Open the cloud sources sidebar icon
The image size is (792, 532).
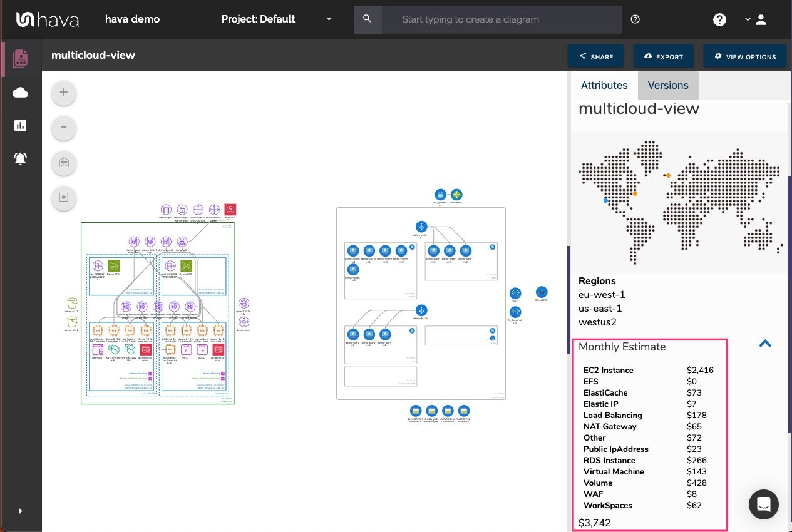(20, 93)
